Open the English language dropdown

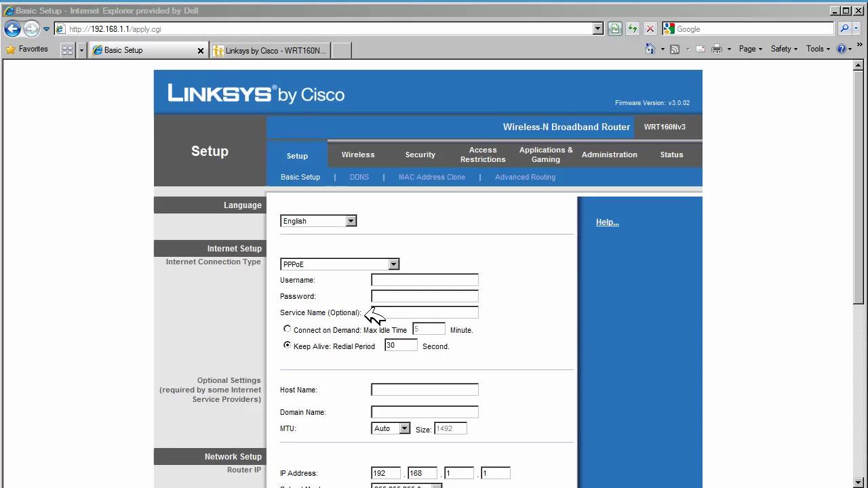[318, 221]
